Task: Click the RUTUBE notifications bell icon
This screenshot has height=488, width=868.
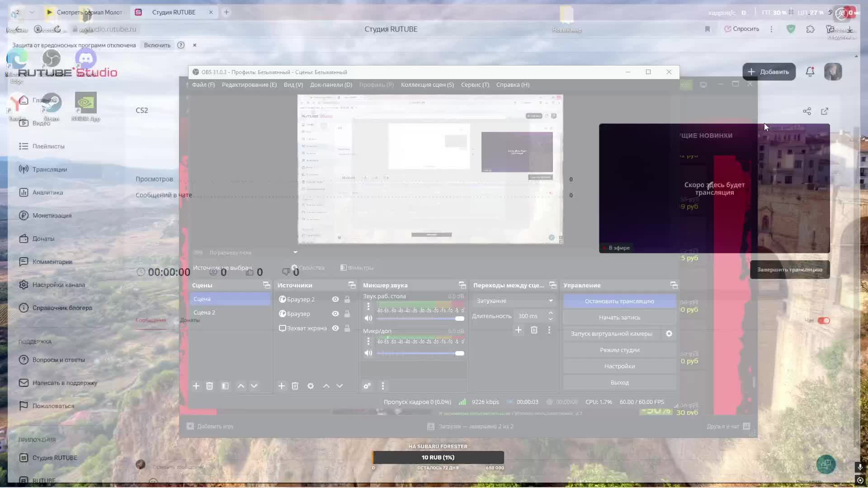Action: pyautogui.click(x=810, y=71)
